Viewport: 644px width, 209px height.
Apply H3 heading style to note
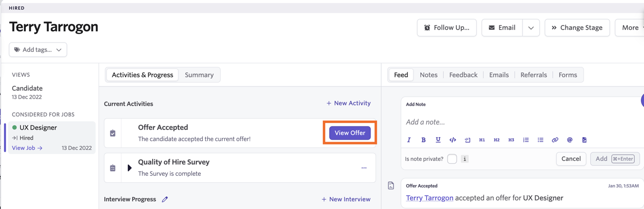pos(511,140)
